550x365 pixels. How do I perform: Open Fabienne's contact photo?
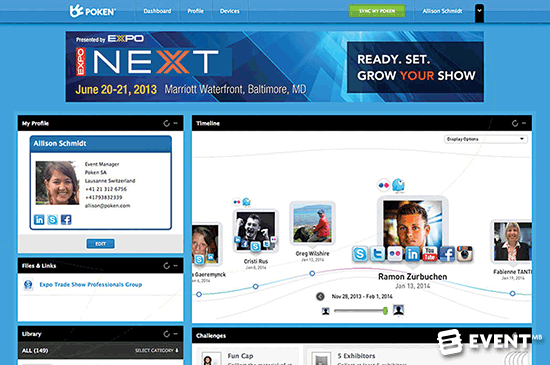[x=512, y=241]
